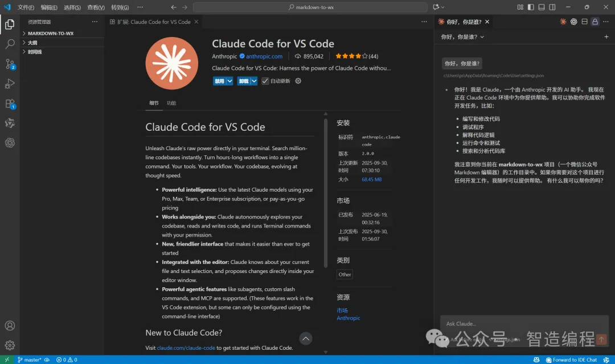Screen dimensions: 615x364
Task: Click the 禁用 disable button
Action: (219, 81)
